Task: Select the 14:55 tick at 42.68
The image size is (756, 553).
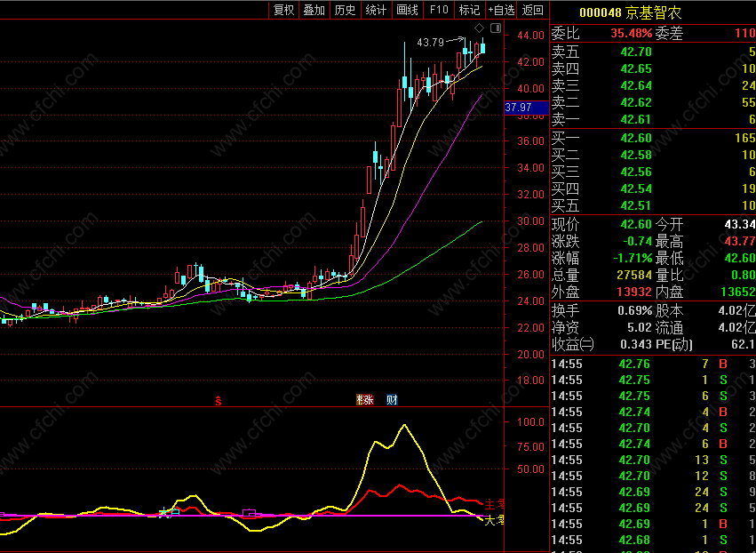Action: pyautogui.click(x=653, y=540)
